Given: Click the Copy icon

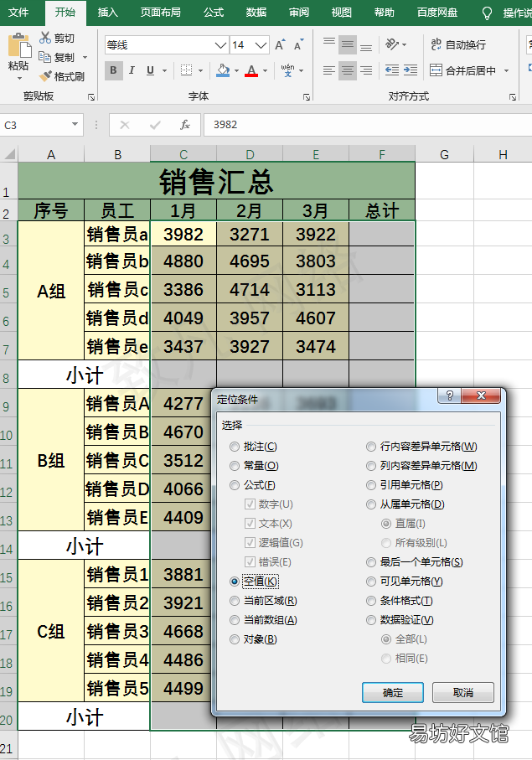Looking at the screenshot, I should pyautogui.click(x=44, y=57).
